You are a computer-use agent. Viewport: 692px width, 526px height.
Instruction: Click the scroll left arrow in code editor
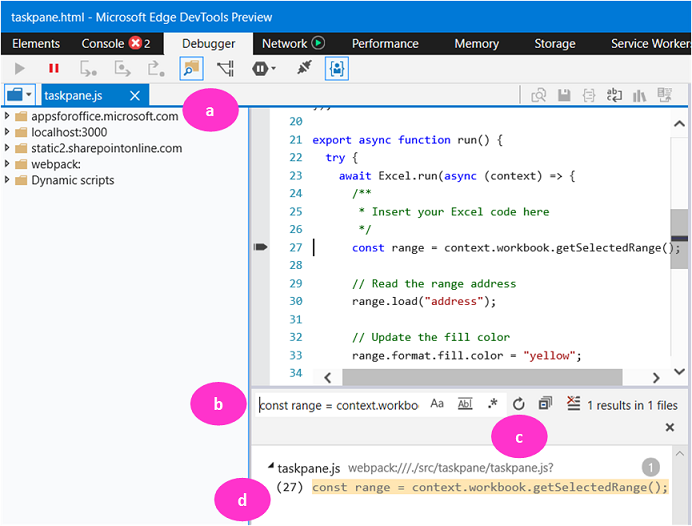[327, 378]
